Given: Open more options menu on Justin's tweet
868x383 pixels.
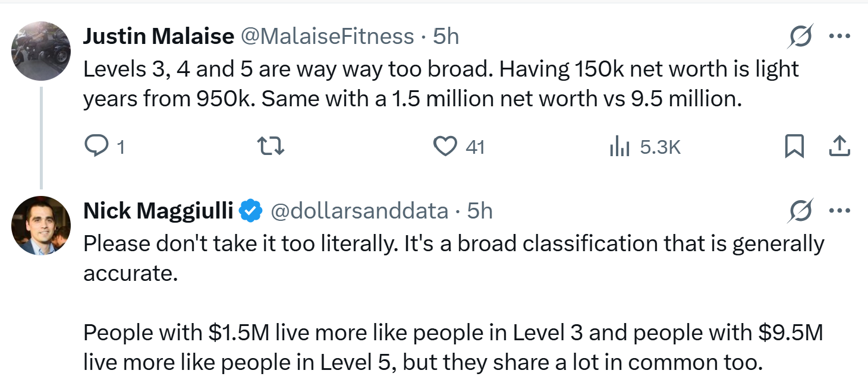Looking at the screenshot, I should 839,37.
